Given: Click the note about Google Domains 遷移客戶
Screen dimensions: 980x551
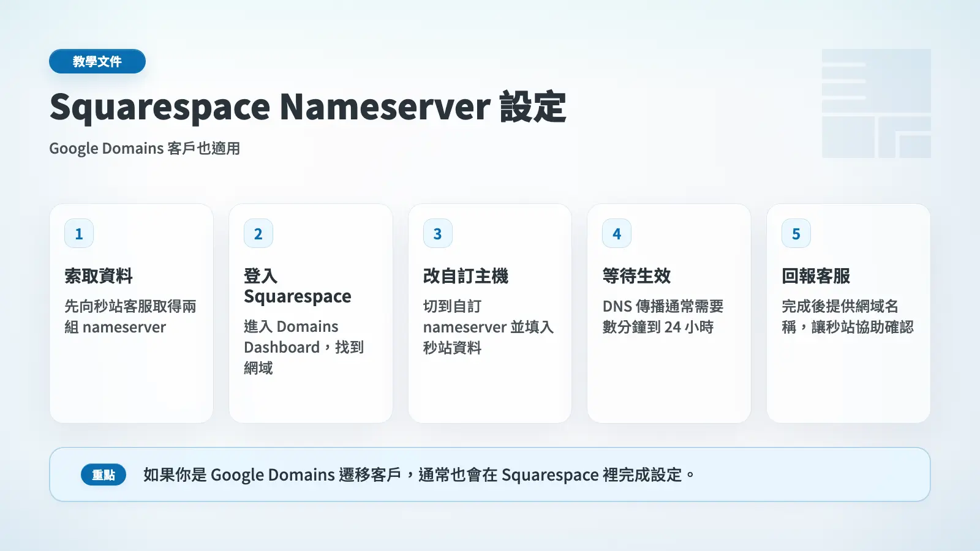Looking at the screenshot, I should (420, 474).
